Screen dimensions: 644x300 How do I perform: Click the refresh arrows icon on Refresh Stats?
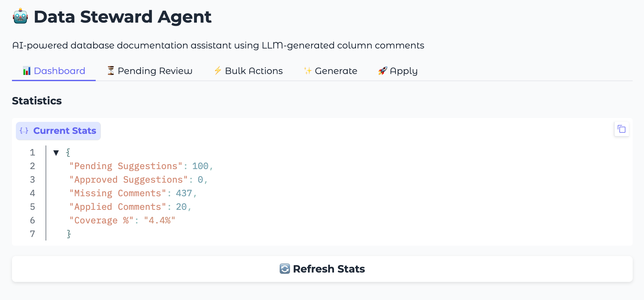pyautogui.click(x=284, y=269)
